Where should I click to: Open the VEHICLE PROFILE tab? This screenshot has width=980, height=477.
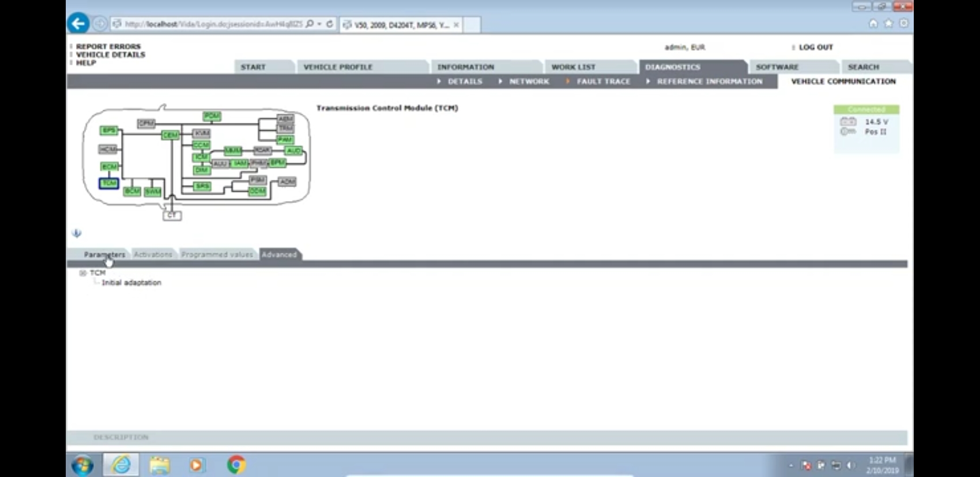pyautogui.click(x=338, y=67)
